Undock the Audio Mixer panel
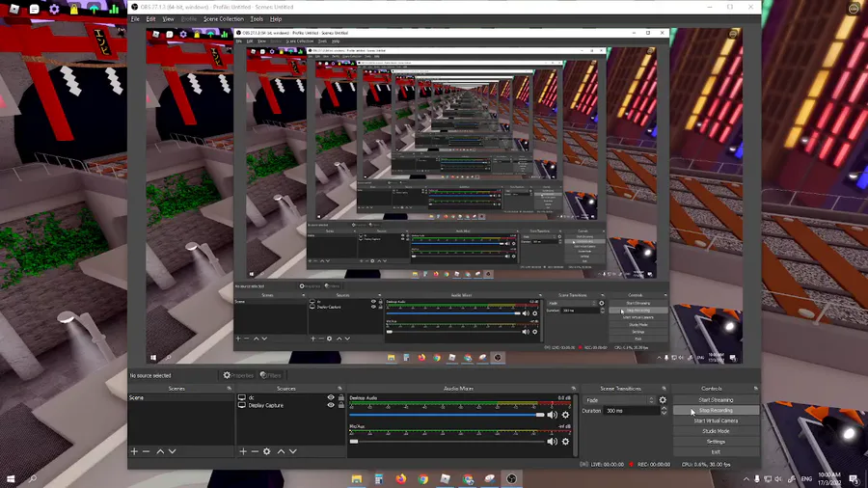The height and width of the screenshot is (488, 868). tap(574, 389)
